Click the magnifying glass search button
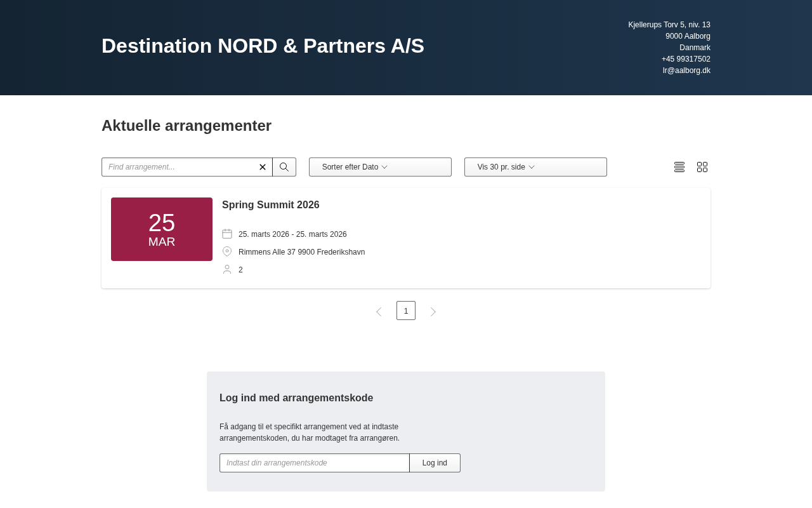This screenshot has height=508, width=812. [x=284, y=167]
